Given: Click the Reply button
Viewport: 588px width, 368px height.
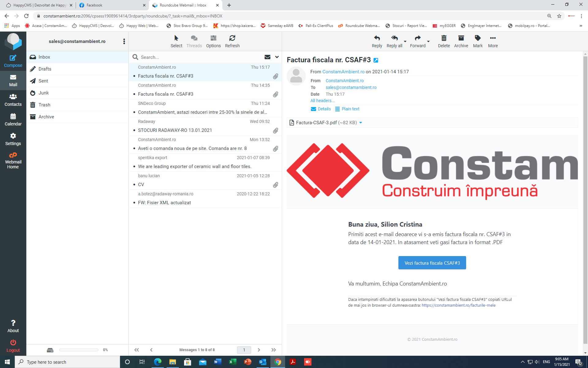Looking at the screenshot, I should tap(377, 41).
